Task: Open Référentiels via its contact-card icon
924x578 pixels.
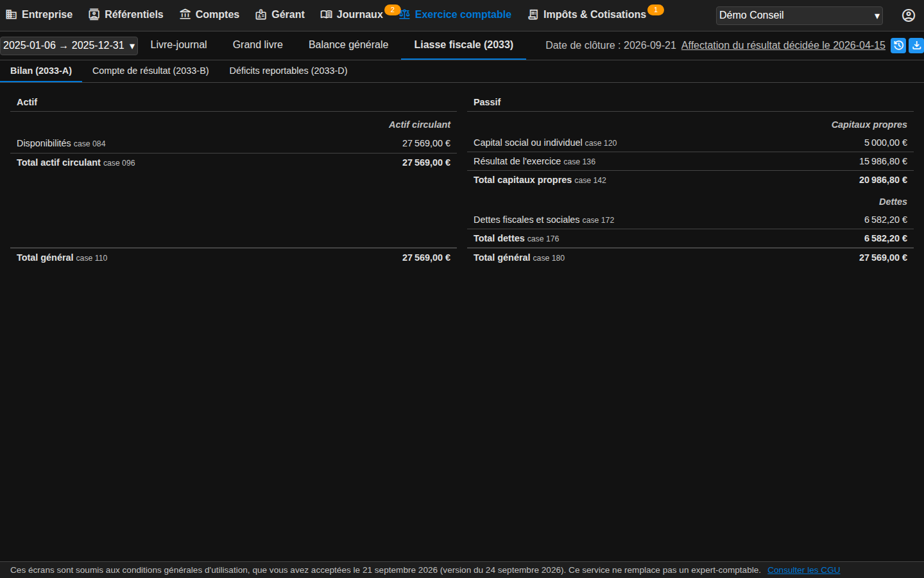Action: tap(94, 15)
